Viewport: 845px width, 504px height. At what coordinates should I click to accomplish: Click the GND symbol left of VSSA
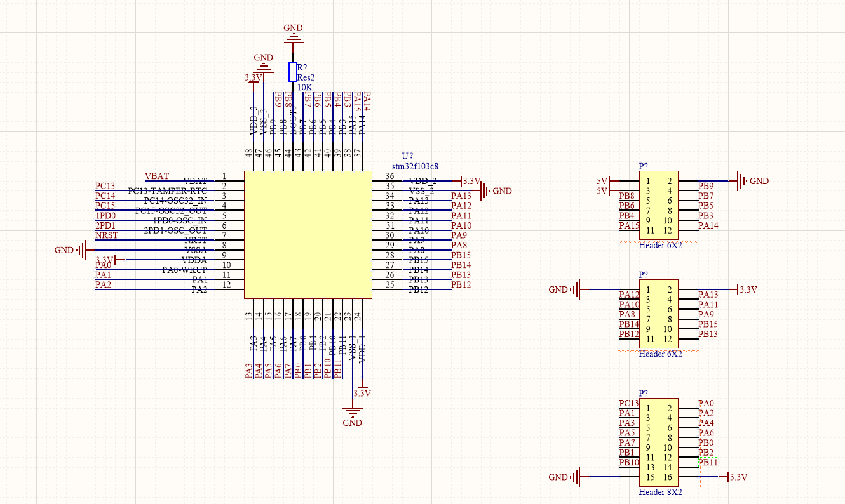71,250
